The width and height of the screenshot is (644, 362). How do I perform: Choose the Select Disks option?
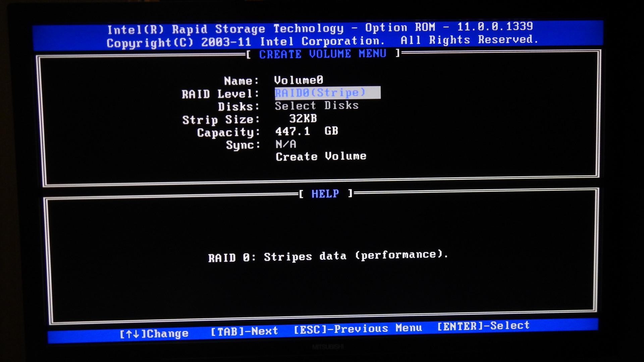[317, 106]
